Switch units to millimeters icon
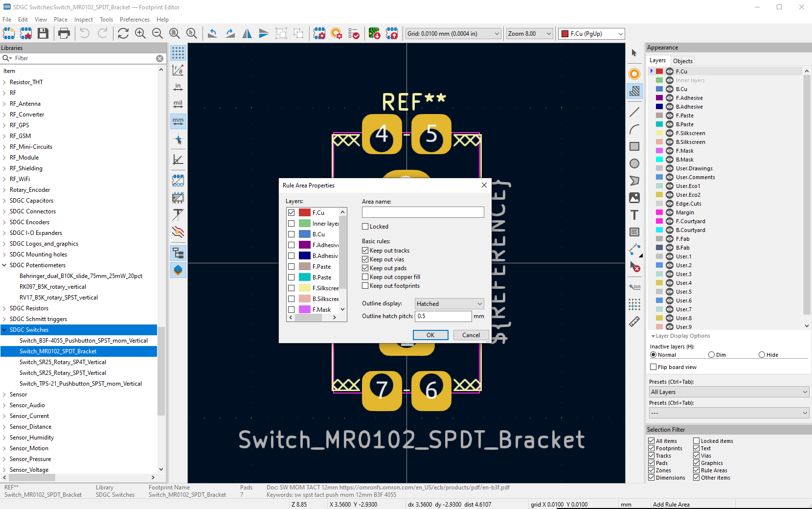Viewport: 812px width, 509px height. (178, 121)
